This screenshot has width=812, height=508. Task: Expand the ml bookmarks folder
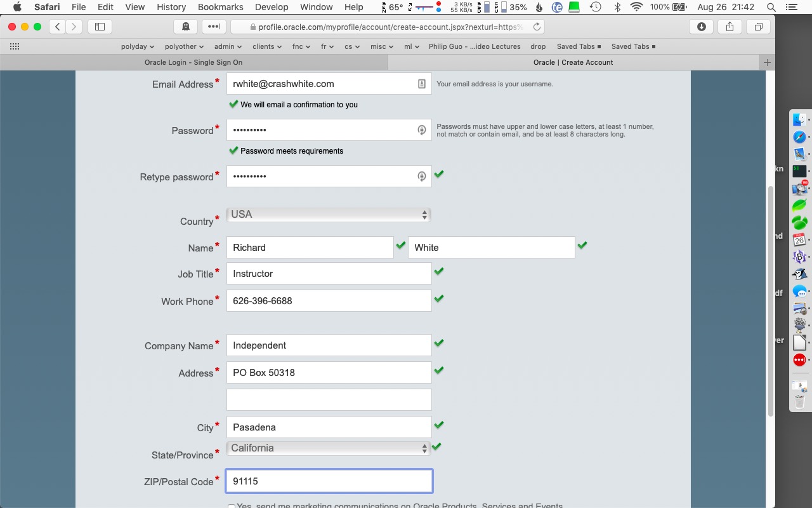[412, 46]
